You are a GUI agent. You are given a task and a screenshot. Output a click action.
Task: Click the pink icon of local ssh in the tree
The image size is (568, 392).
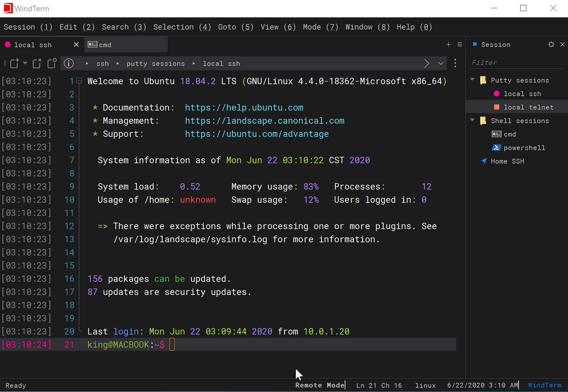(x=497, y=94)
